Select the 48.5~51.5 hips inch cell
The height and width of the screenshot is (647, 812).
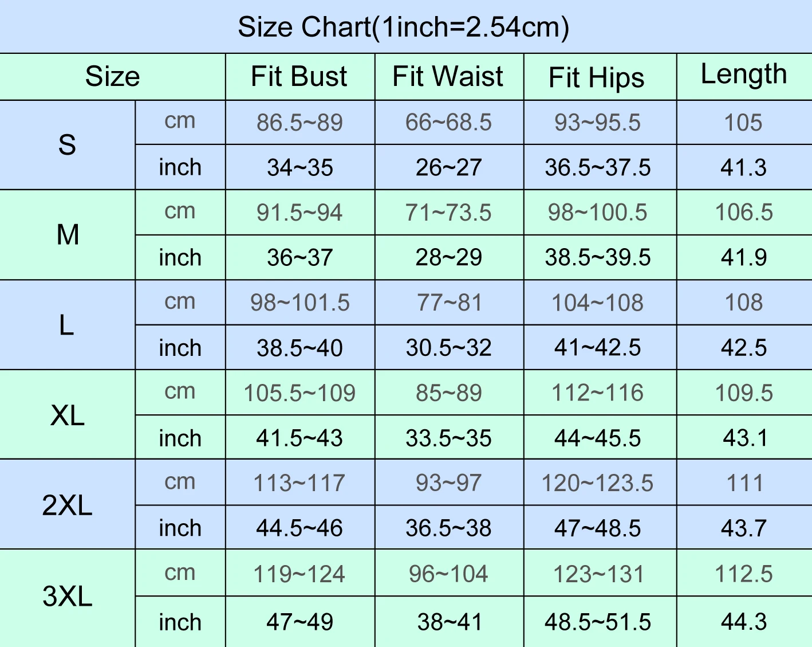click(x=598, y=622)
